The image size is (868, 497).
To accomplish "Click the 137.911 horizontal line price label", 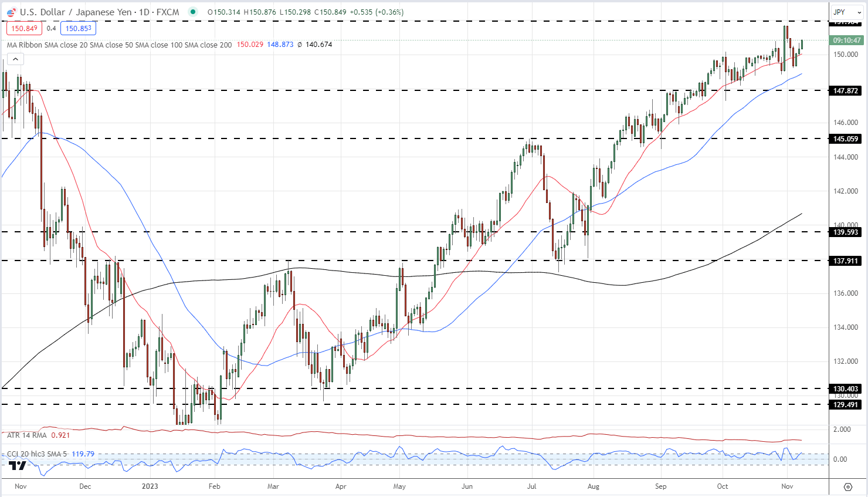I will 846,261.
